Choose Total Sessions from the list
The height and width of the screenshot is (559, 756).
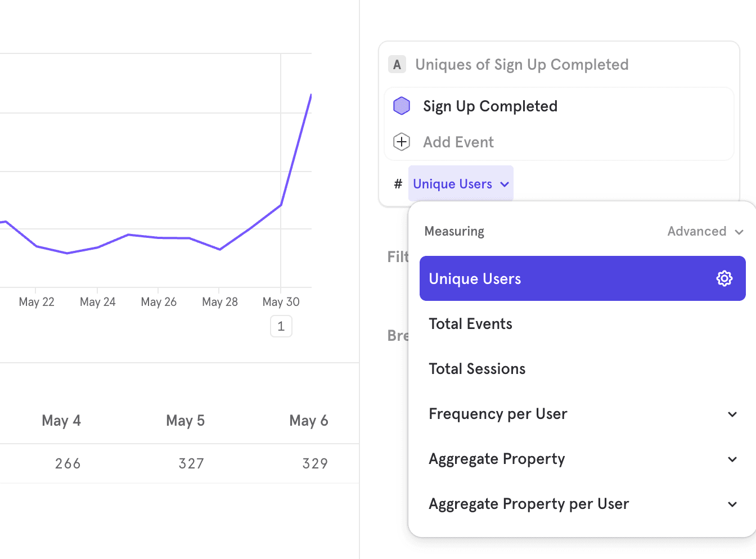point(477,369)
